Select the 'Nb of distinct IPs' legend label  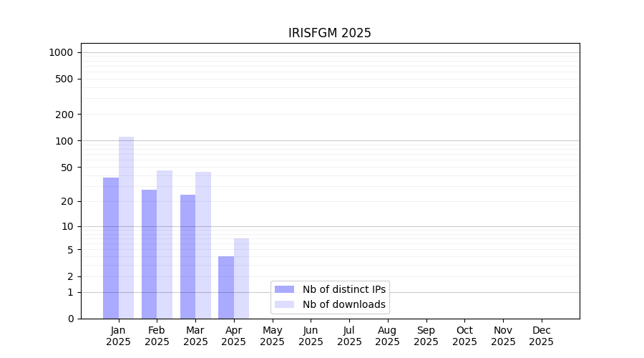343,289
